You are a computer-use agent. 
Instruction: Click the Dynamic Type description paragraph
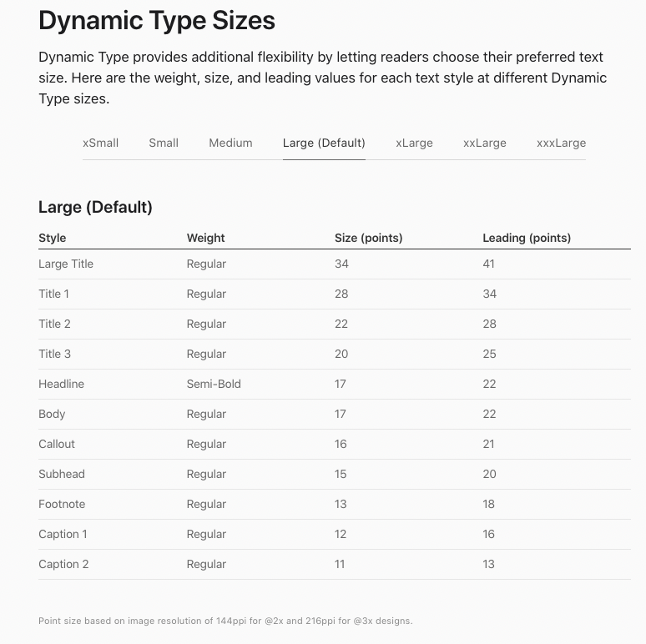click(323, 78)
